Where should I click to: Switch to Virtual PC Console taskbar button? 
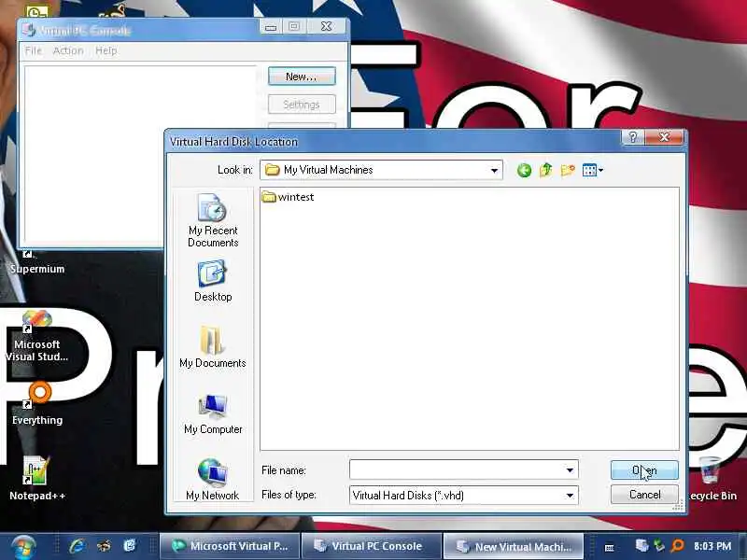(371, 546)
